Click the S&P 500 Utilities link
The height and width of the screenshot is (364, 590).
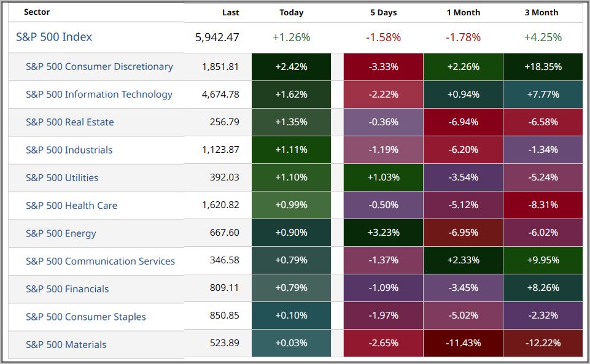(x=62, y=177)
